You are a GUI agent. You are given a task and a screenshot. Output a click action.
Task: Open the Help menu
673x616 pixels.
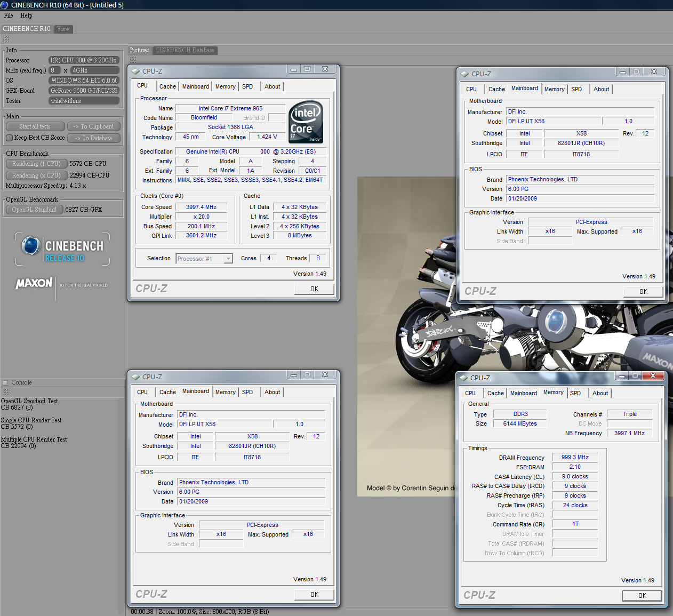(26, 15)
